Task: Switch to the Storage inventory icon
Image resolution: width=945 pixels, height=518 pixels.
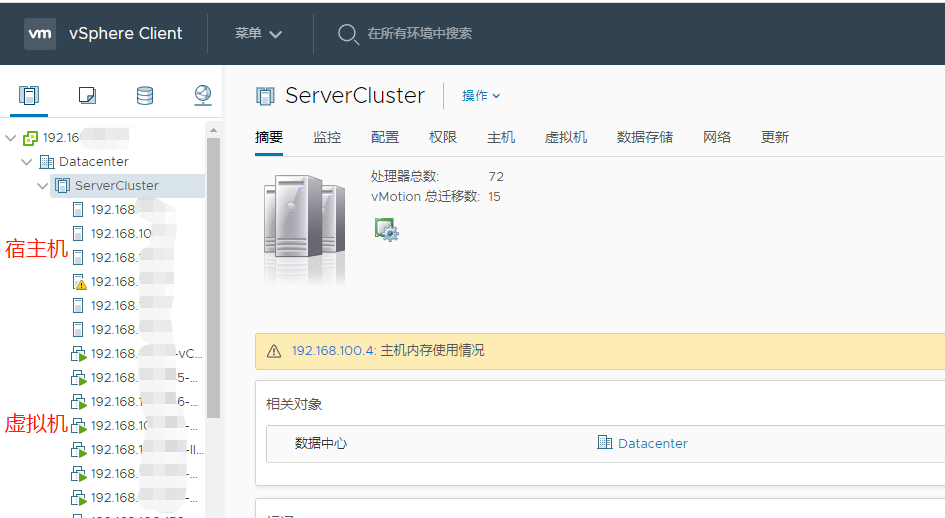Action: point(145,96)
